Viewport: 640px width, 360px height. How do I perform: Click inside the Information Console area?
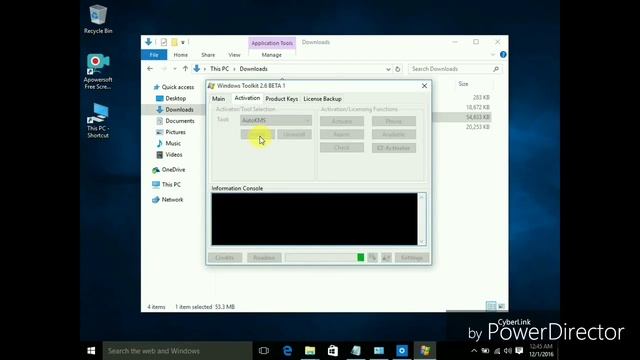[x=314, y=219]
